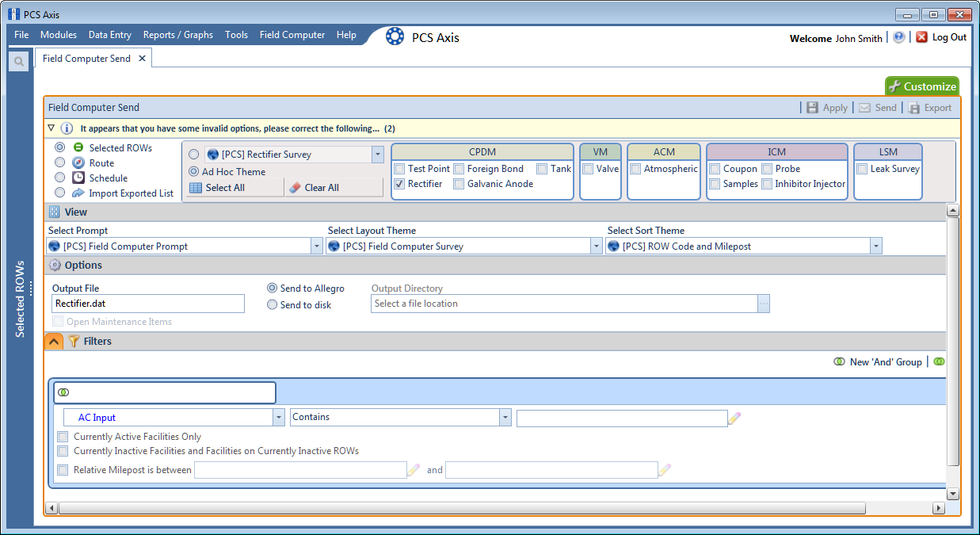Click the red Log Out icon
The image size is (980, 535).
point(921,37)
